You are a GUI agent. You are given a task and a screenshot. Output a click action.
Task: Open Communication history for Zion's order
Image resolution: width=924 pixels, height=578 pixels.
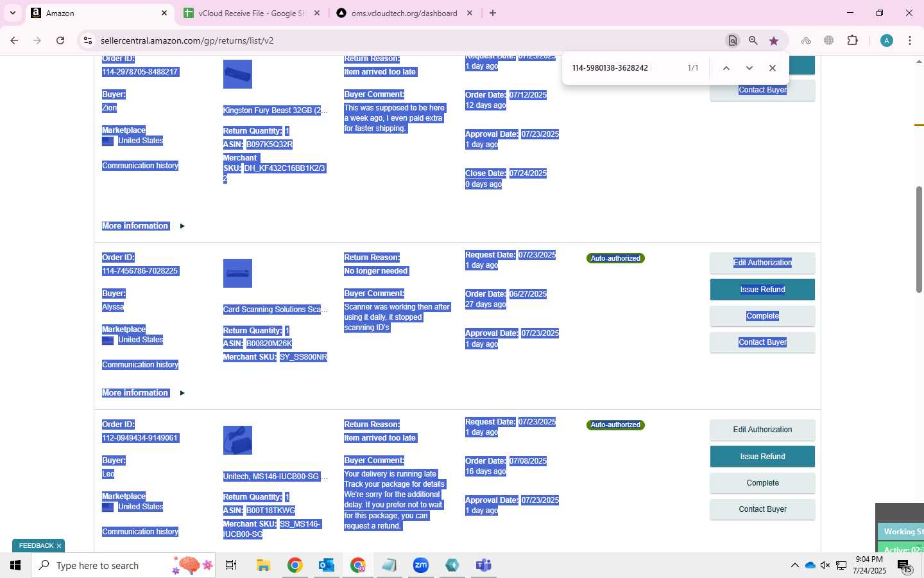click(x=140, y=166)
